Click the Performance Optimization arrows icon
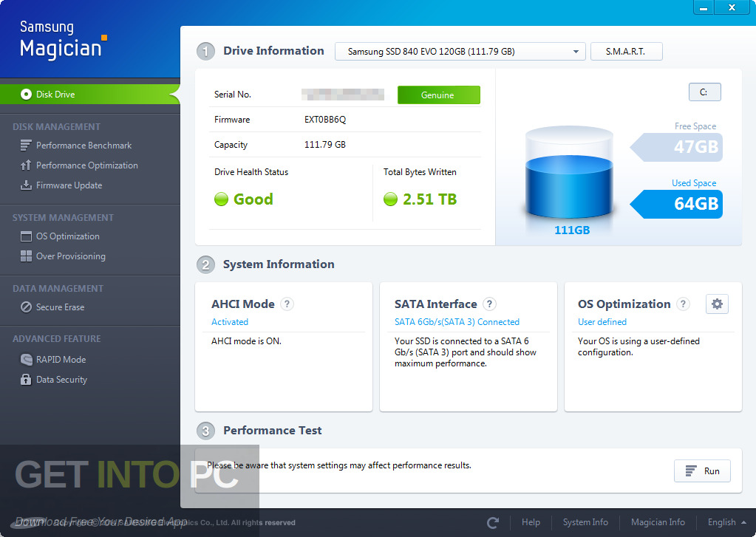756x537 pixels. click(x=26, y=165)
